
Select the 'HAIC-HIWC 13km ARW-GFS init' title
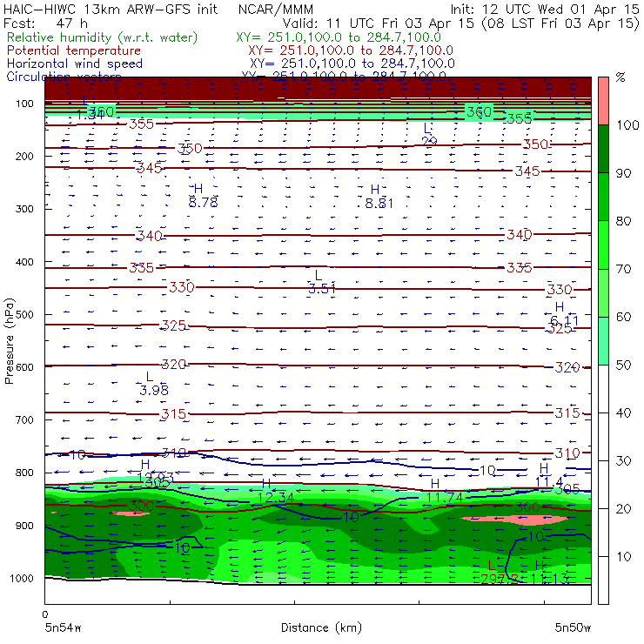111,9
